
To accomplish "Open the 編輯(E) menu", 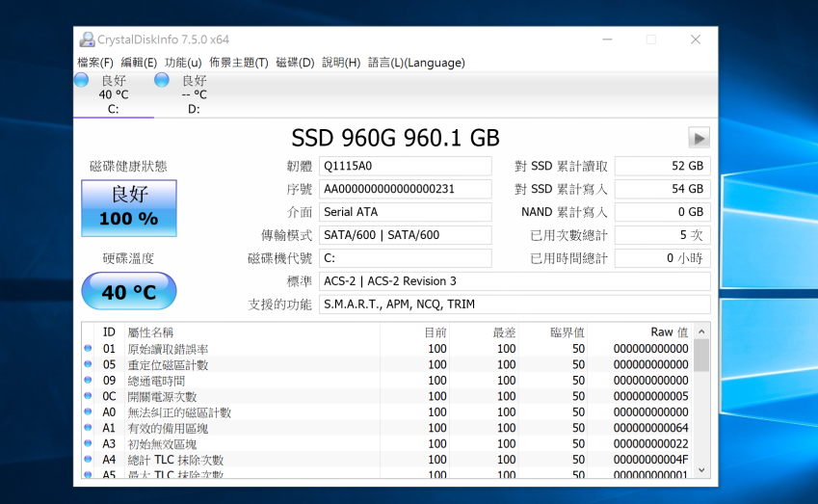I will pyautogui.click(x=139, y=63).
